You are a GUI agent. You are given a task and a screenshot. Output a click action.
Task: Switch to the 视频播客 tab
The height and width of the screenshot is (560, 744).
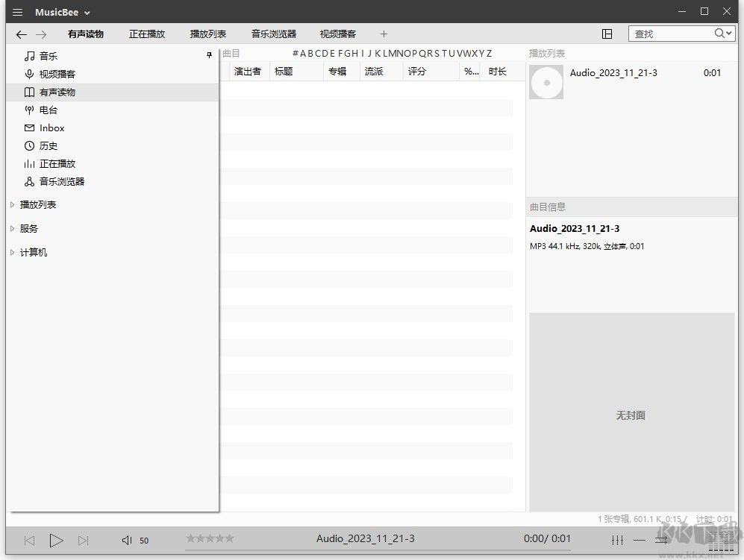(x=337, y=34)
